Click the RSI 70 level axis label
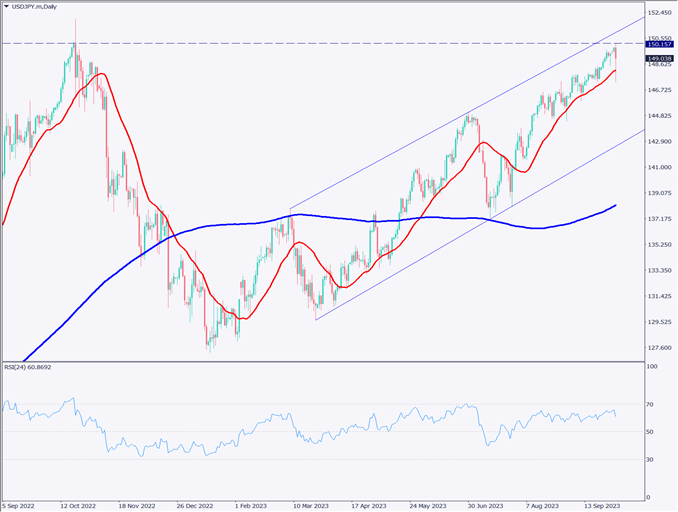The width and height of the screenshot is (678, 512). (x=651, y=404)
